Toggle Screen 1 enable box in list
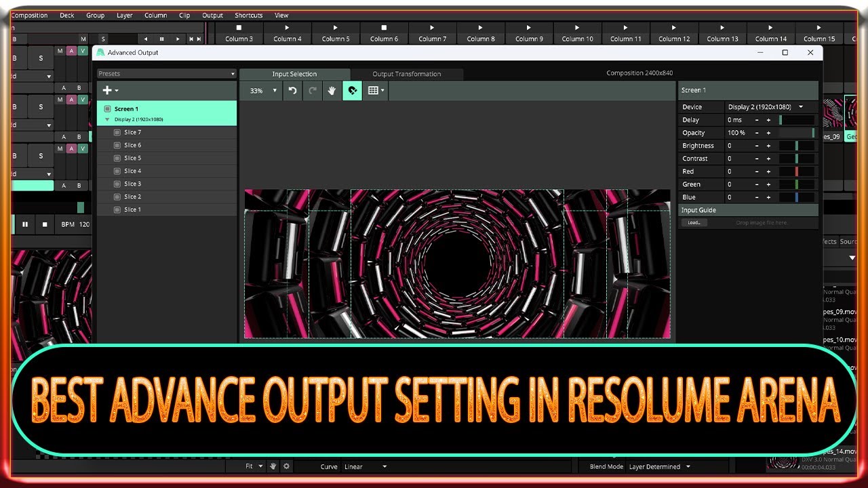The height and width of the screenshot is (488, 868). tap(107, 108)
